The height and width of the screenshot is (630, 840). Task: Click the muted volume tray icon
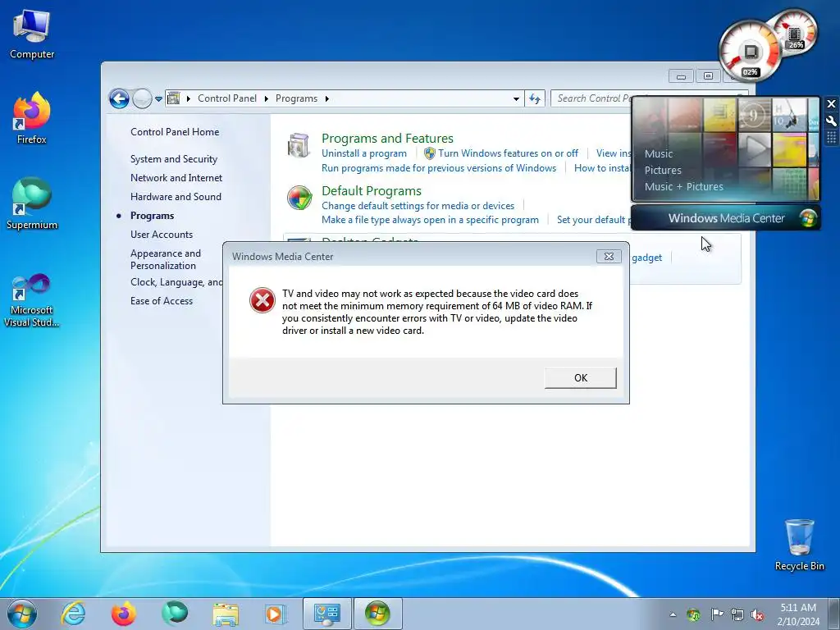(757, 614)
